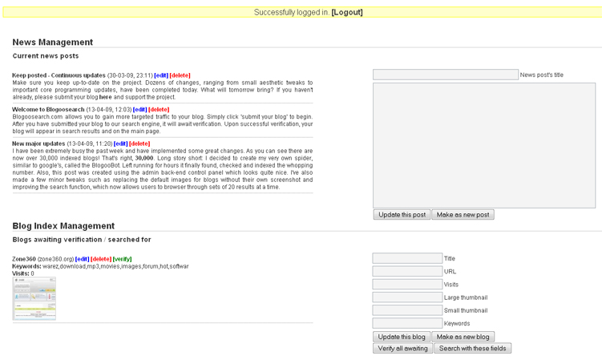Edit the 'Welcome to Blogoosearch' news post

139,110
